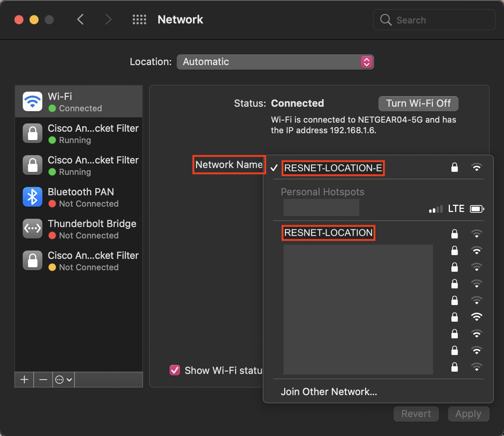Image resolution: width=504 pixels, height=436 pixels.
Task: Select the Thunderbolt Bridge service icon
Action: 33,229
